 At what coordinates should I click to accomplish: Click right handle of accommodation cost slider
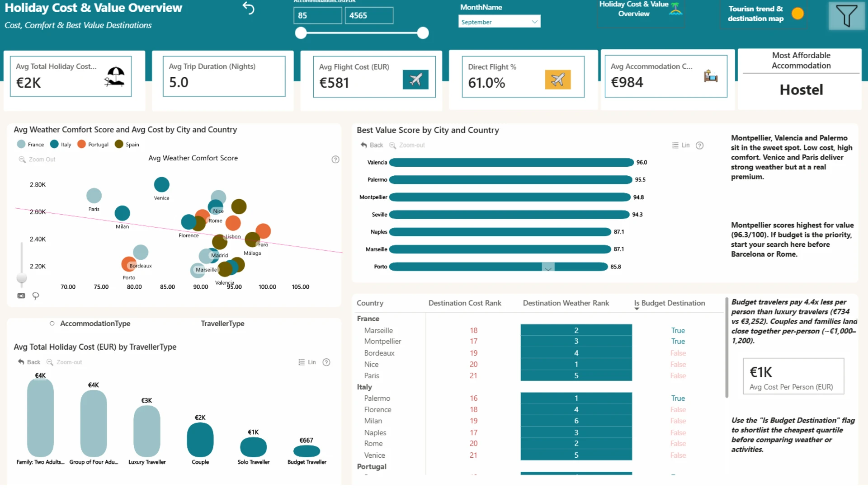coord(423,33)
